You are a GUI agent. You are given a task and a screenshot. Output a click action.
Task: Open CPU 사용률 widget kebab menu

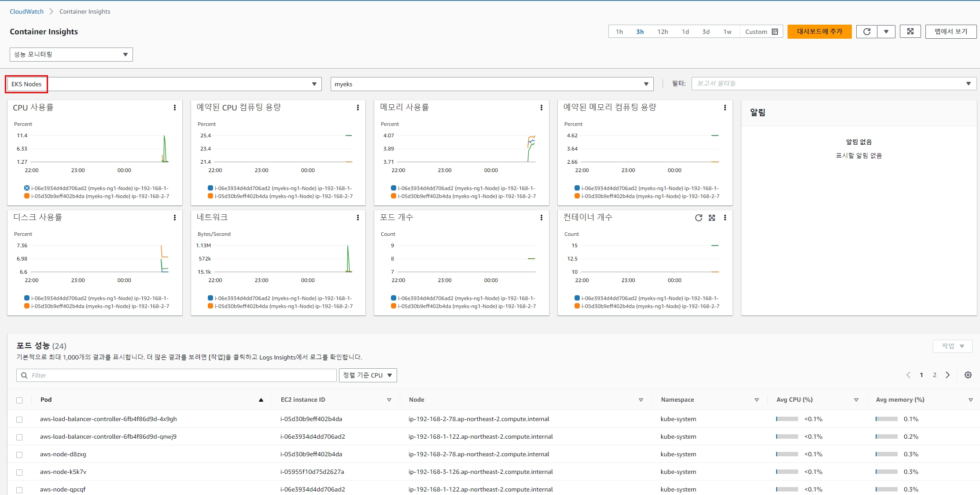click(175, 108)
